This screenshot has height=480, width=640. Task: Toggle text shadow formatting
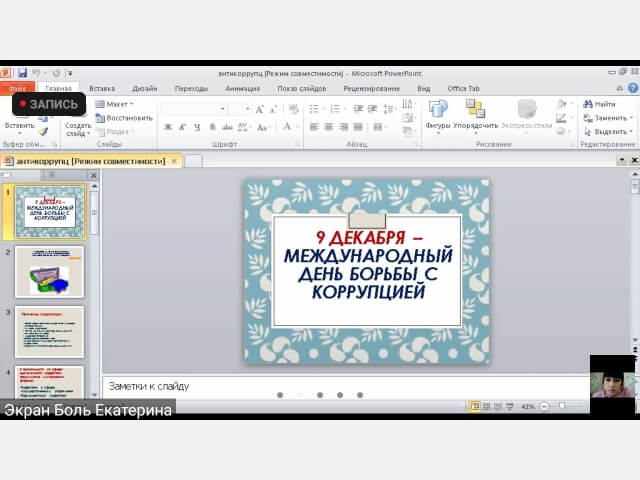(212, 127)
